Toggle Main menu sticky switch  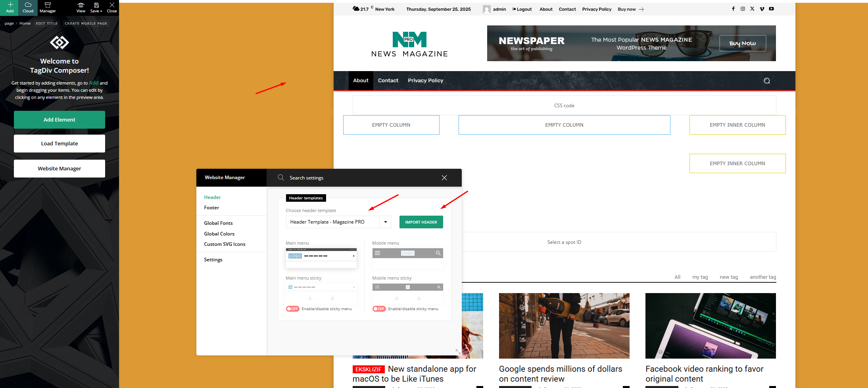pos(293,309)
